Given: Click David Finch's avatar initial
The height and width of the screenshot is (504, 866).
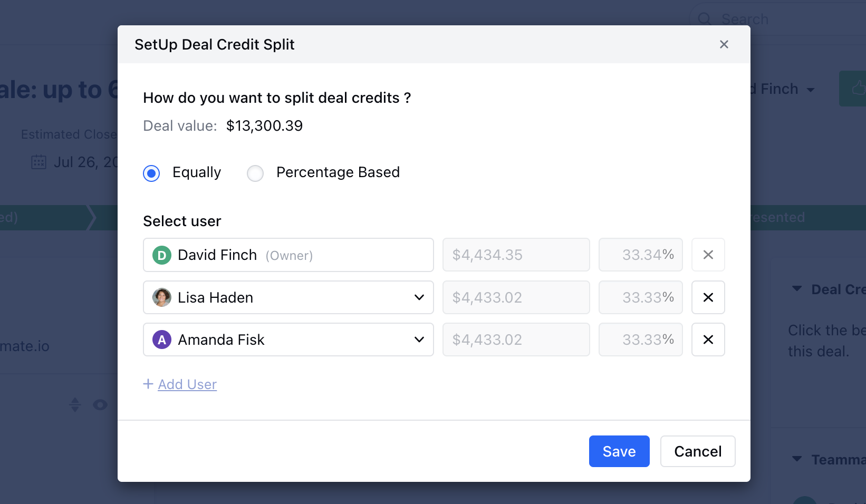Looking at the screenshot, I should 161,255.
